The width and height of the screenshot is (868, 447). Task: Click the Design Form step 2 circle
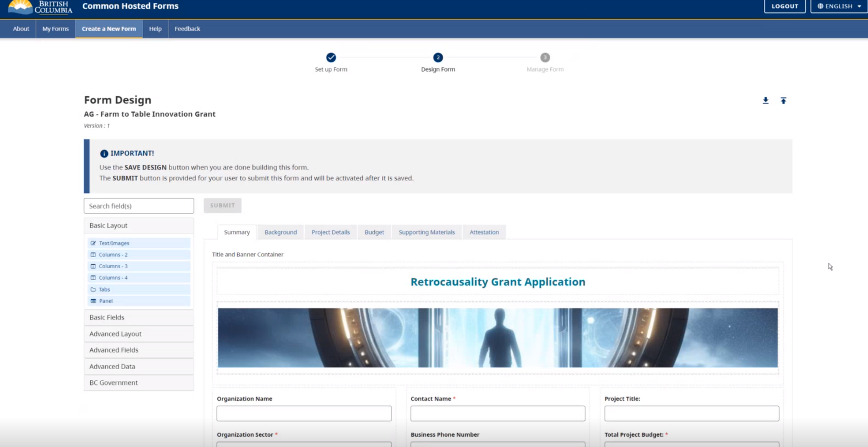[x=438, y=58]
